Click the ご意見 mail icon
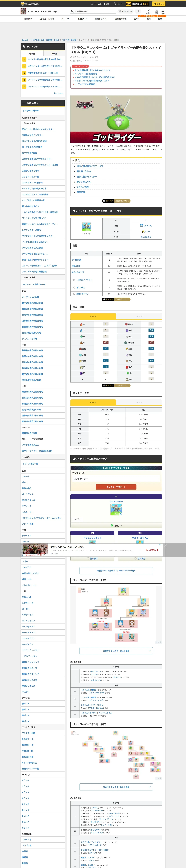 click(x=156, y=11)
